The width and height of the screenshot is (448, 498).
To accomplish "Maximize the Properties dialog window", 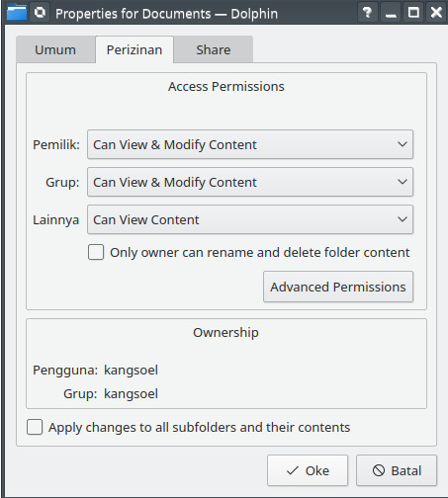I will (x=413, y=13).
